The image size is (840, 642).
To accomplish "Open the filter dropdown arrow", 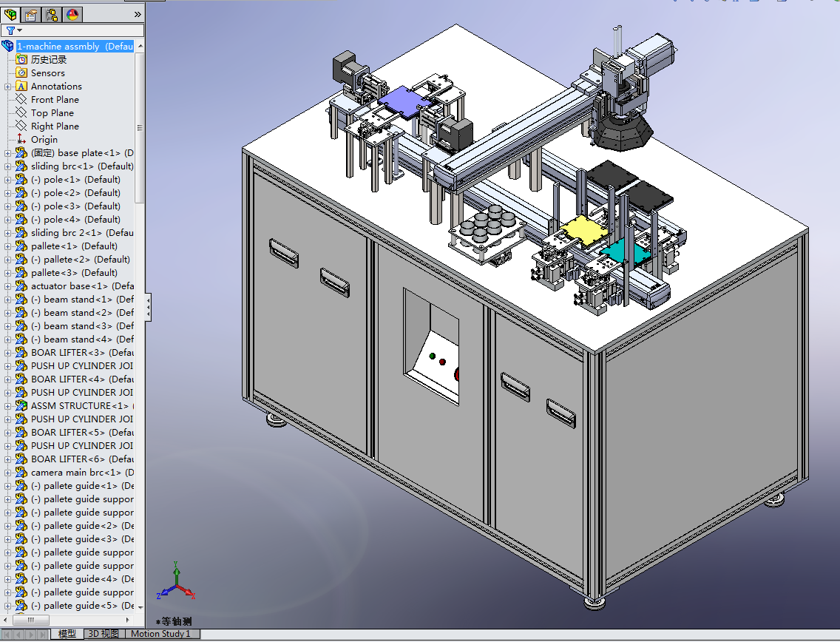I will point(19,30).
